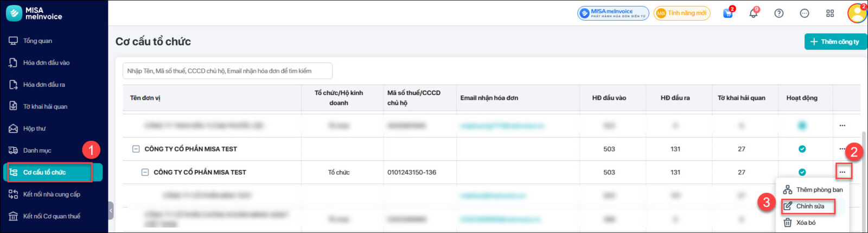Click HĐ đầu vào column header

609,98
